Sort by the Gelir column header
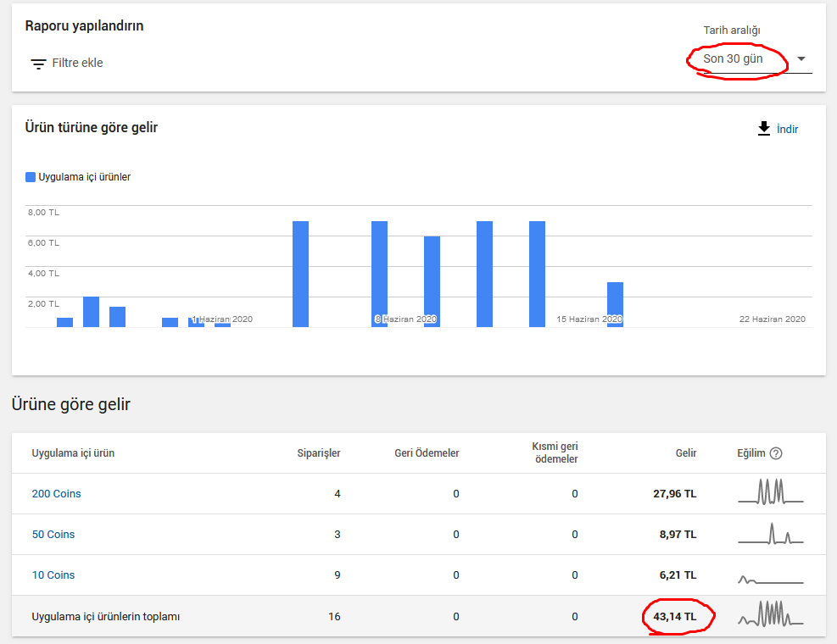 (x=686, y=453)
